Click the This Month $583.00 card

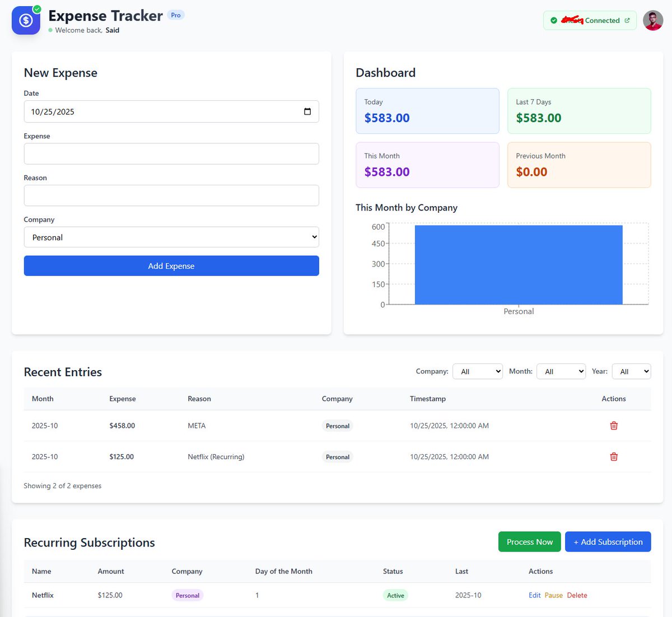click(427, 165)
